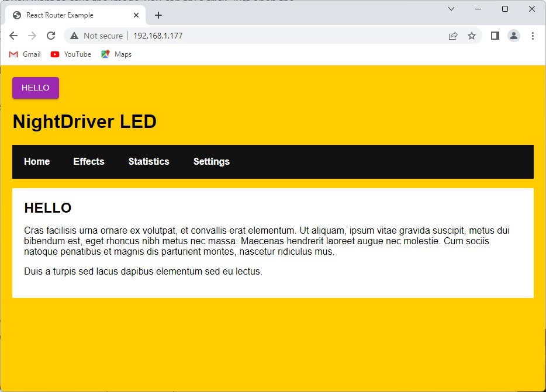Share this page via share icon
Viewport: 546px width, 392px height.
click(x=452, y=36)
